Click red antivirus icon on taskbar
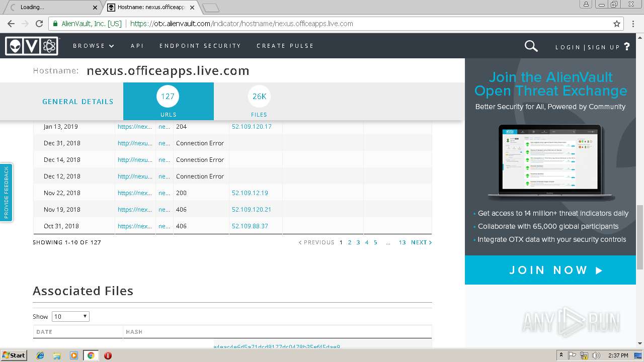 click(x=108, y=355)
